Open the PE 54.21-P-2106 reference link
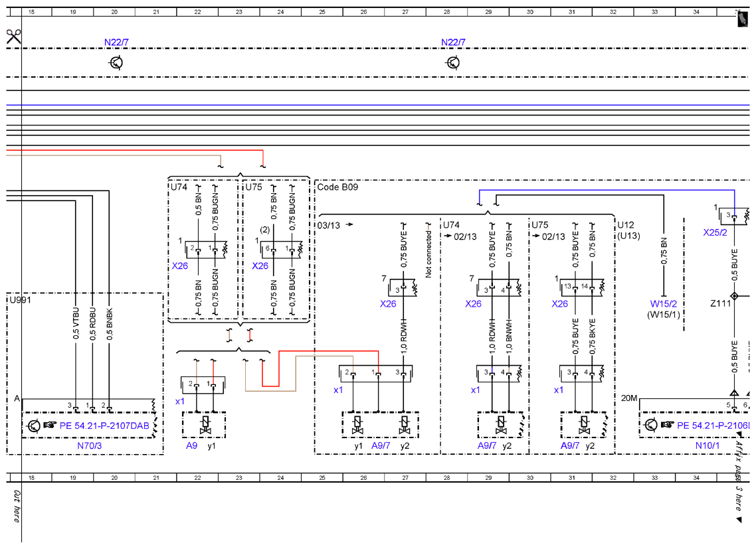This screenshot has width=756, height=549. pyautogui.click(x=713, y=425)
